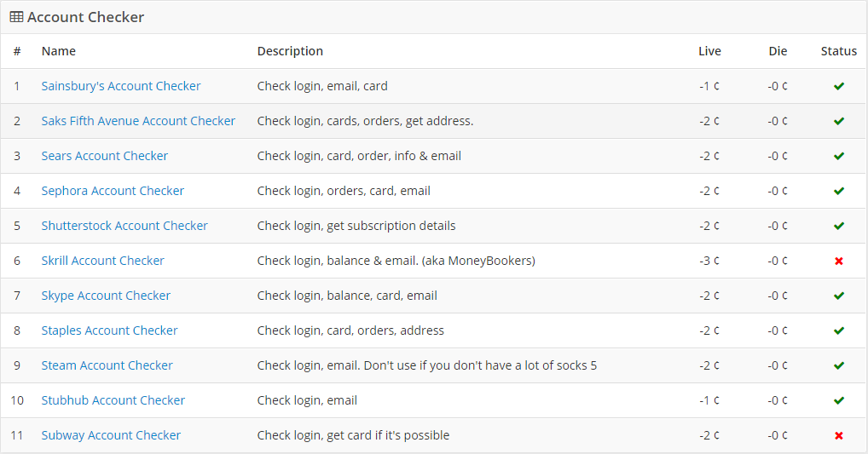Image resolution: width=868 pixels, height=454 pixels.
Task: Click the green check status for Stubhub
Action: click(839, 400)
